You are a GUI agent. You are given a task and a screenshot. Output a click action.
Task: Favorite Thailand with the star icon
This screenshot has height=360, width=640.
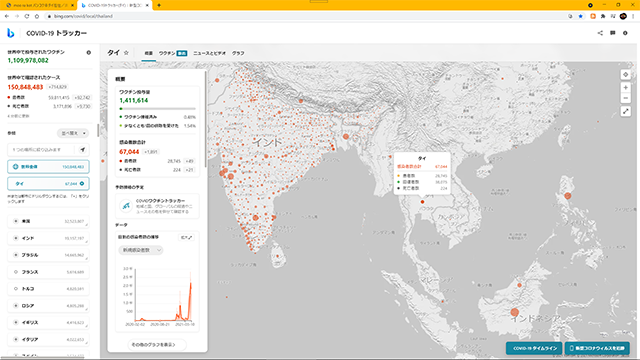pos(126,53)
